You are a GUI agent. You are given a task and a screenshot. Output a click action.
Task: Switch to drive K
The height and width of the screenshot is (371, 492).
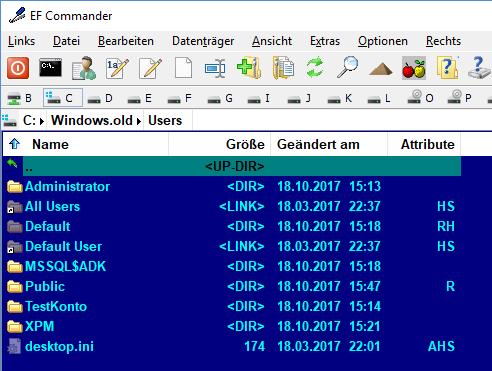[x=339, y=98]
